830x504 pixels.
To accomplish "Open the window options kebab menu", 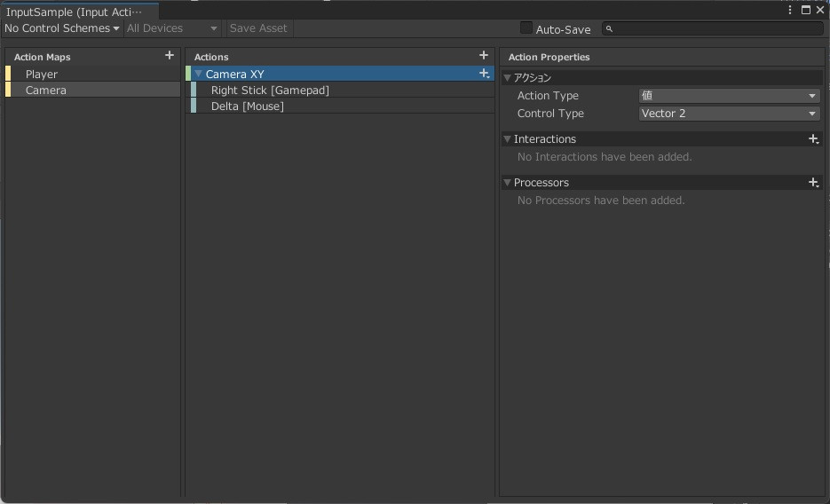I will point(790,11).
